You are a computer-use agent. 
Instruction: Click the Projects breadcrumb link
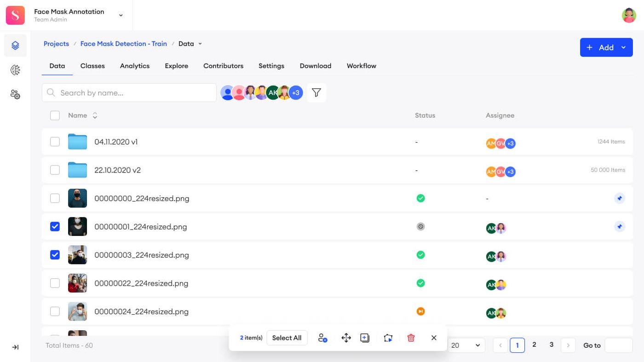click(56, 44)
